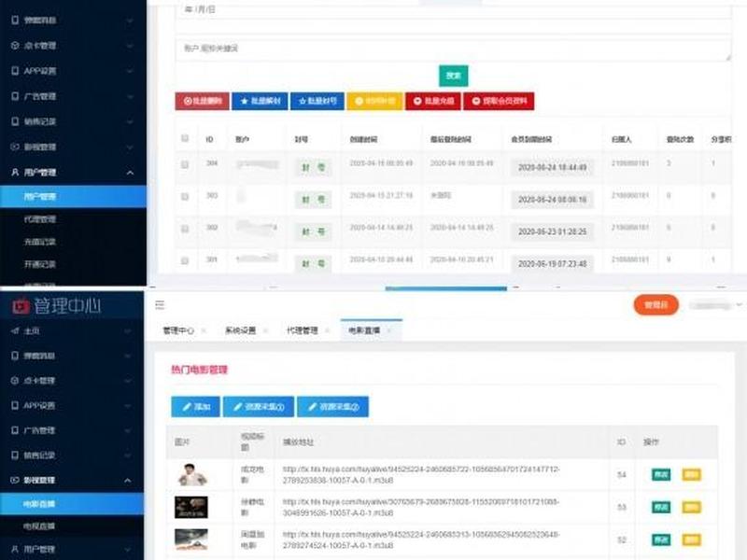Expand 用户管理 chevron in movie-screen sidebar
747x560 pixels.
click(128, 549)
